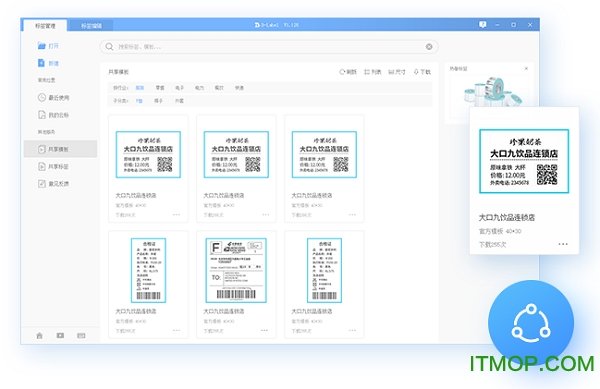Open my cloud labels in the sidebar
This screenshot has width=600, height=389.
point(53,115)
